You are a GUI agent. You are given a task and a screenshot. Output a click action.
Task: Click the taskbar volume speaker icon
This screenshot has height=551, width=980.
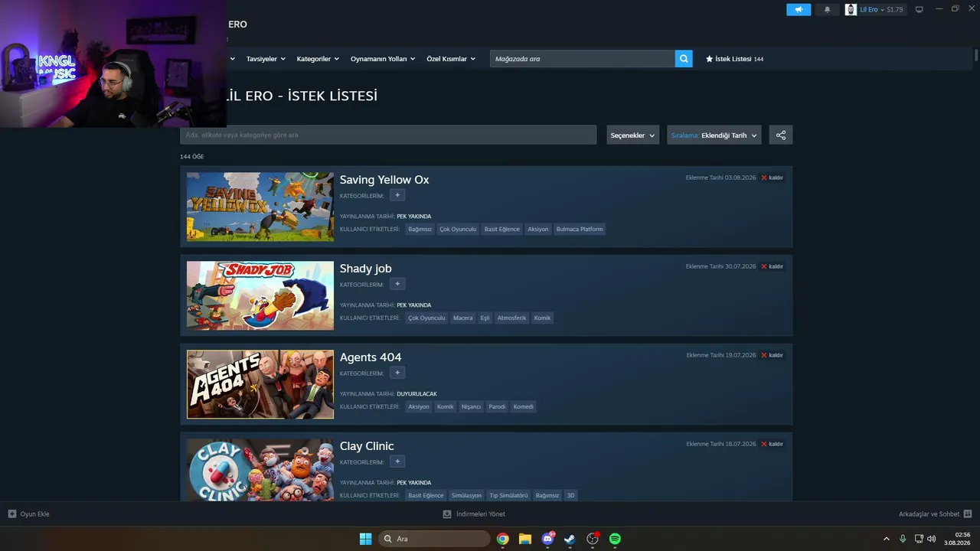[932, 539]
